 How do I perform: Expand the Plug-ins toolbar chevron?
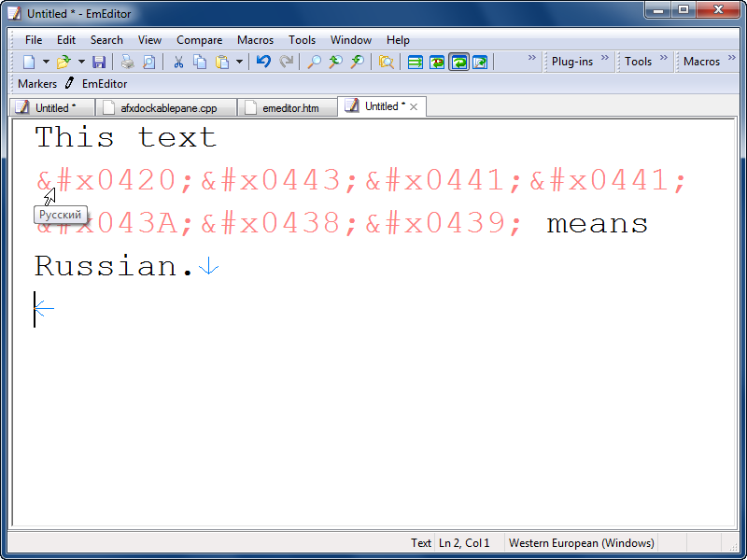pos(604,58)
